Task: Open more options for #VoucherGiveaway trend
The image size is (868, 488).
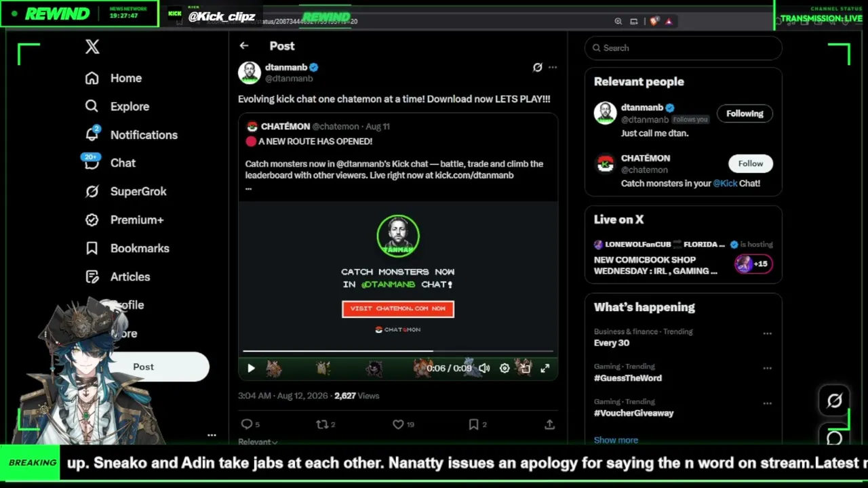Action: click(x=767, y=403)
